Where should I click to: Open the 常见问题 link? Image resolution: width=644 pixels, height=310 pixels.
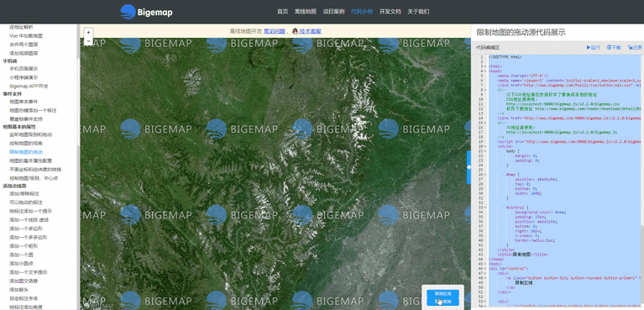coord(275,31)
